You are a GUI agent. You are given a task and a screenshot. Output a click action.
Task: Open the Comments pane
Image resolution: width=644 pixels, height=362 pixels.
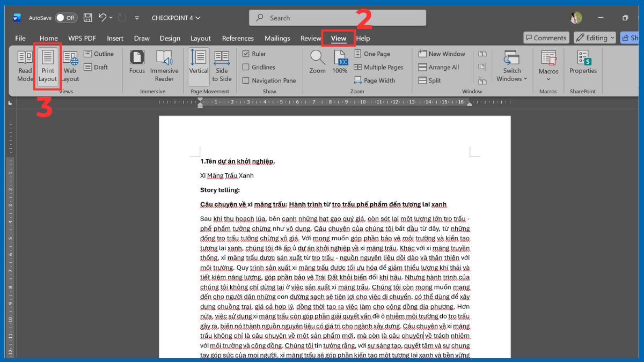pos(546,38)
